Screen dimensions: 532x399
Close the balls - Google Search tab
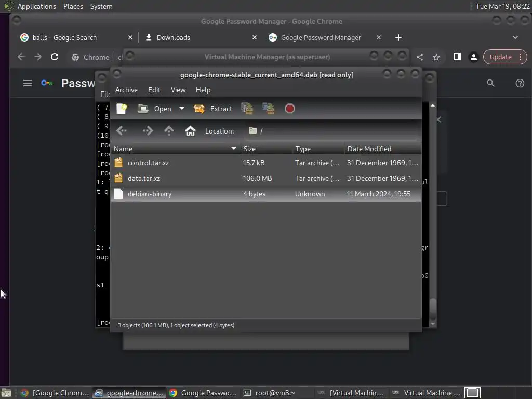click(130, 37)
